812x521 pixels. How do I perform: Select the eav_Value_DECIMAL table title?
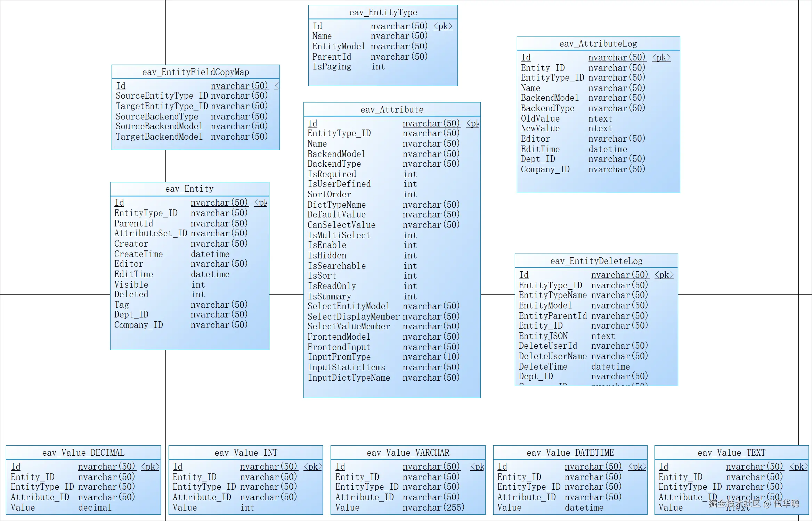[83, 453]
